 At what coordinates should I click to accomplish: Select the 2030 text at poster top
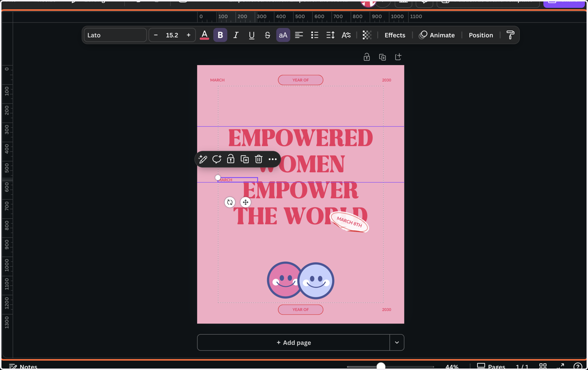387,80
